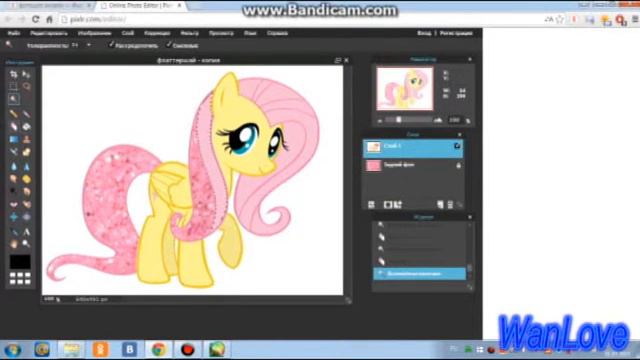Viewport: 640px width, 360px height.
Task: Select the Gradient tool
Action: coord(13,139)
